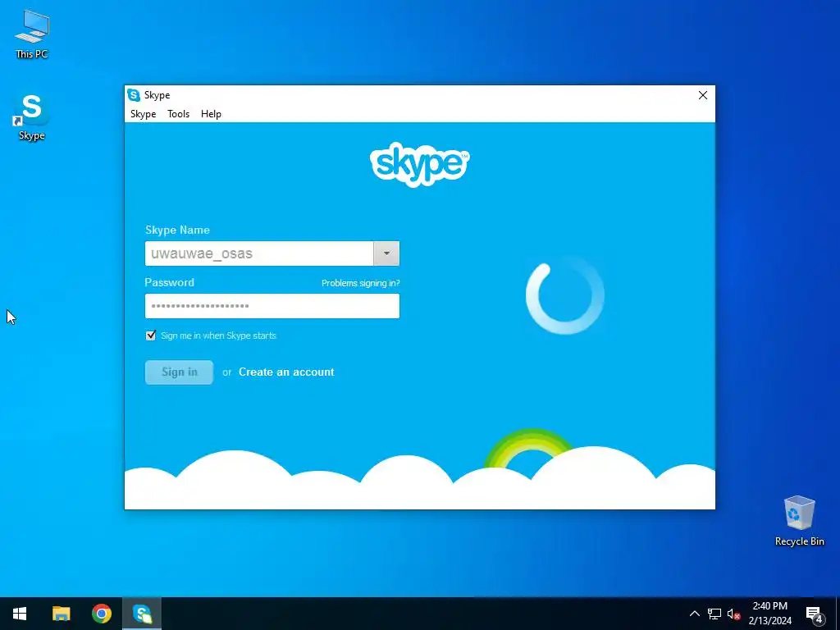Expand the Skype Name dropdown arrow

[x=386, y=253]
